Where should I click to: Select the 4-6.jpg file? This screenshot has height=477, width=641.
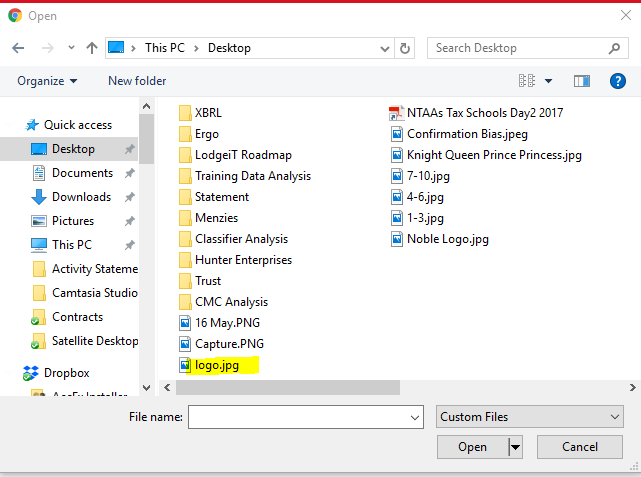(417, 197)
